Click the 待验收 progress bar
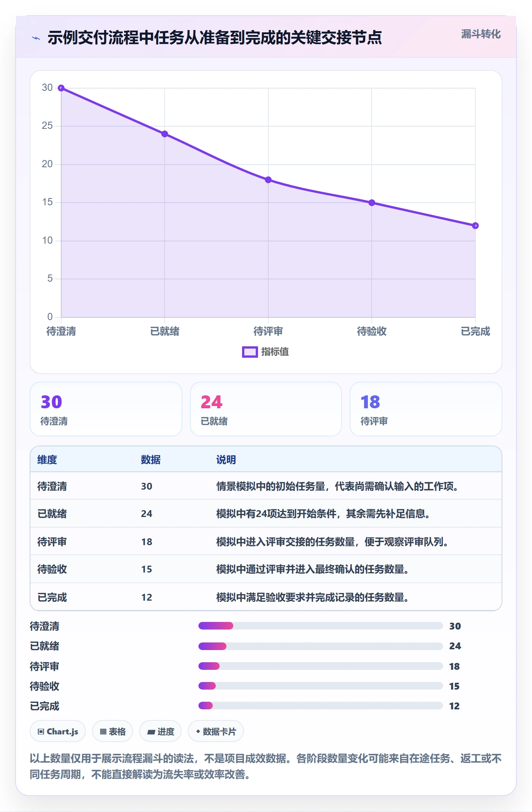Screen dimensions: 532x812 point(320,686)
